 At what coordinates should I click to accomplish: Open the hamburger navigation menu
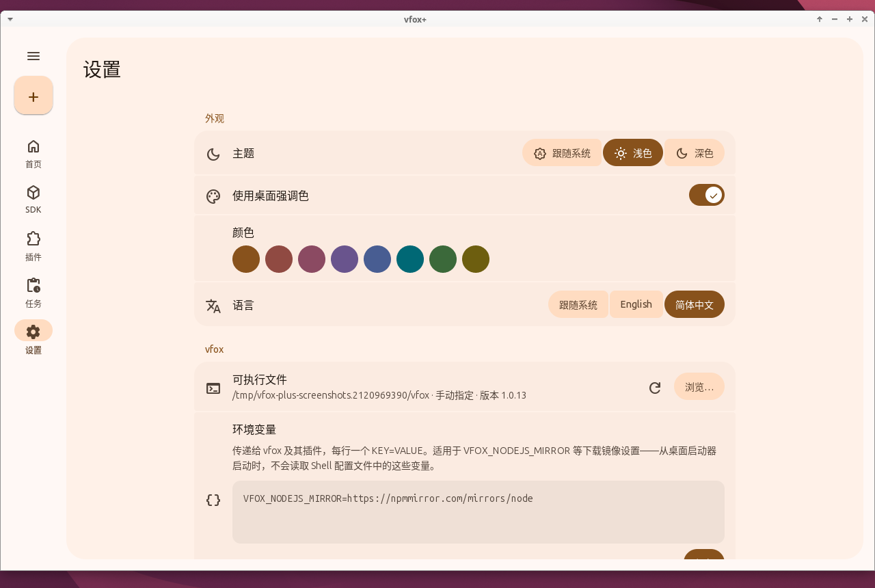click(33, 56)
